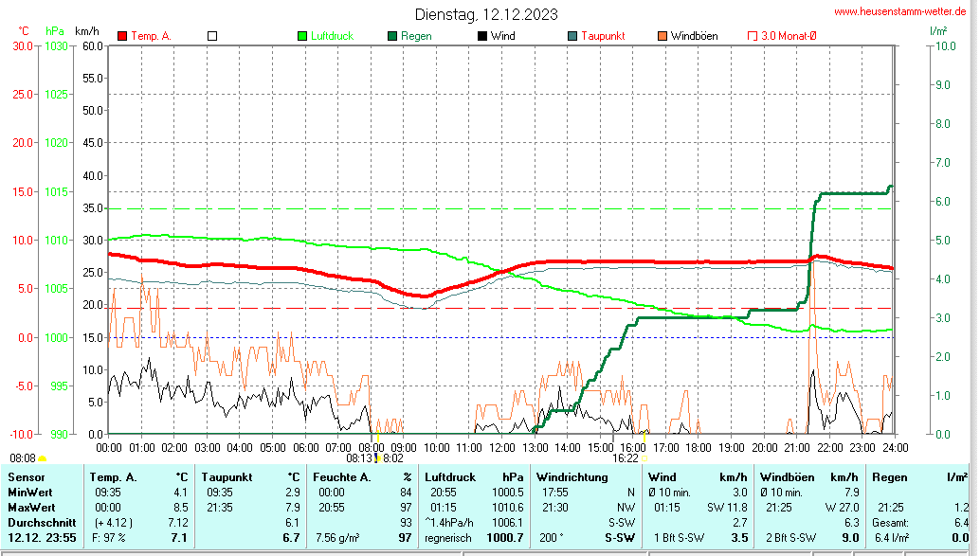Click the empty white legend box
The image size is (980, 556).
point(212,36)
